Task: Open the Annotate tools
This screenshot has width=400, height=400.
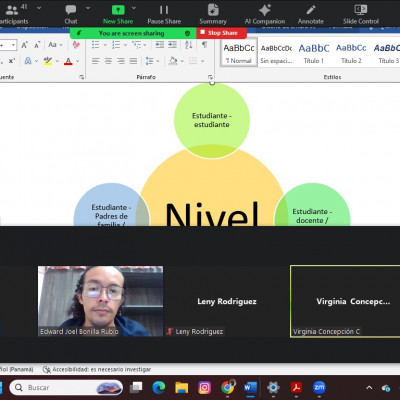Action: tap(311, 14)
